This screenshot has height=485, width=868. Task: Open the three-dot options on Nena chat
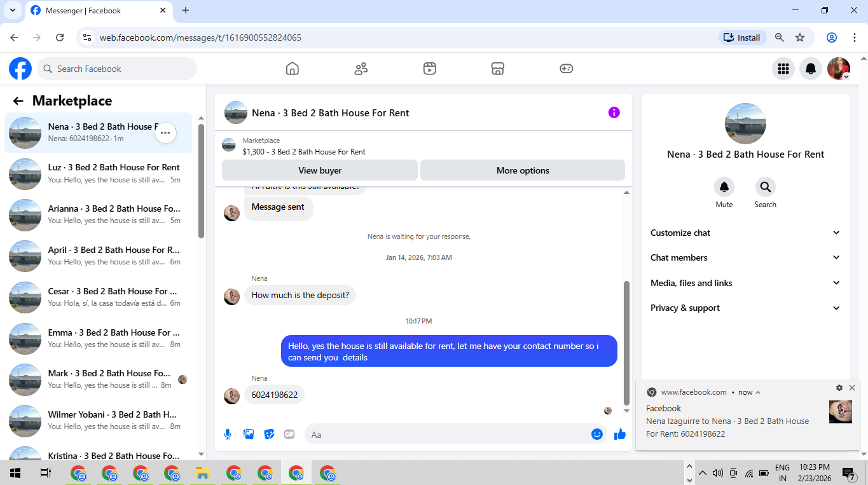click(165, 133)
